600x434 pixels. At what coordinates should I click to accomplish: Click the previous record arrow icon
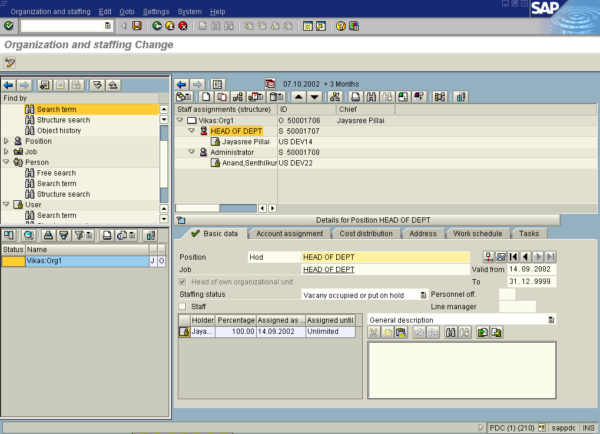[x=525, y=257]
